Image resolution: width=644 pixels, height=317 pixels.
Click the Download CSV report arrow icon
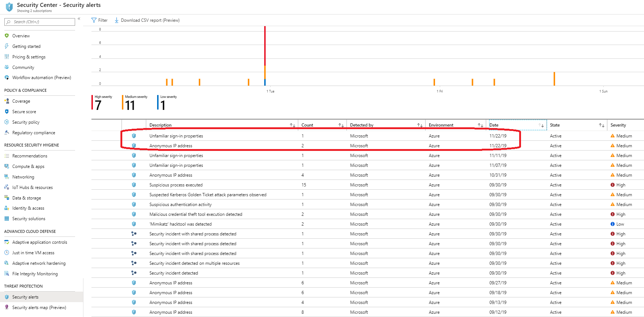[116, 20]
